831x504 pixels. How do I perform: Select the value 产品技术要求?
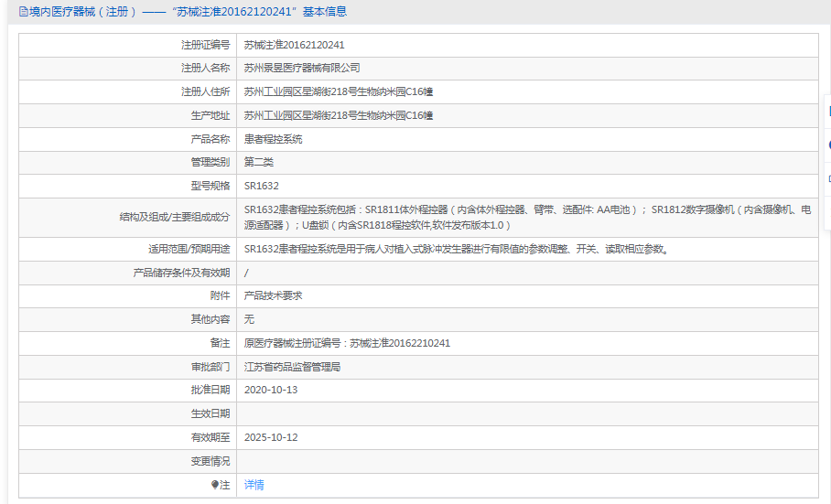pyautogui.click(x=273, y=295)
